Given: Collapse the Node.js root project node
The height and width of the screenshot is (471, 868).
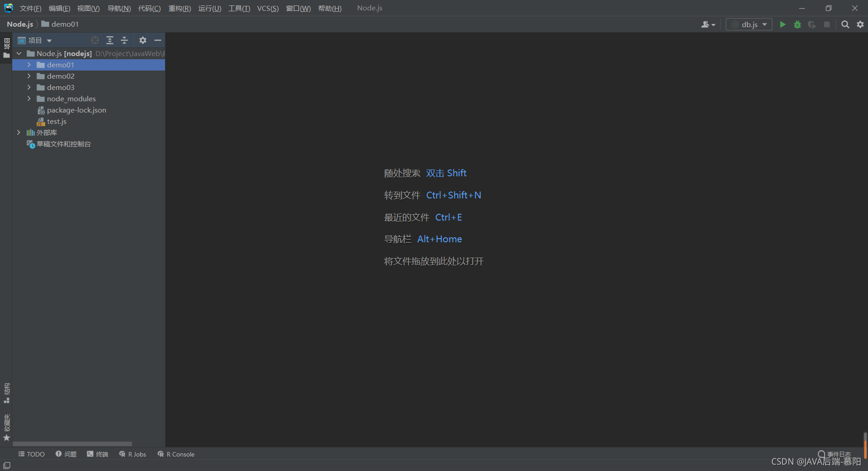Looking at the screenshot, I should (x=19, y=53).
